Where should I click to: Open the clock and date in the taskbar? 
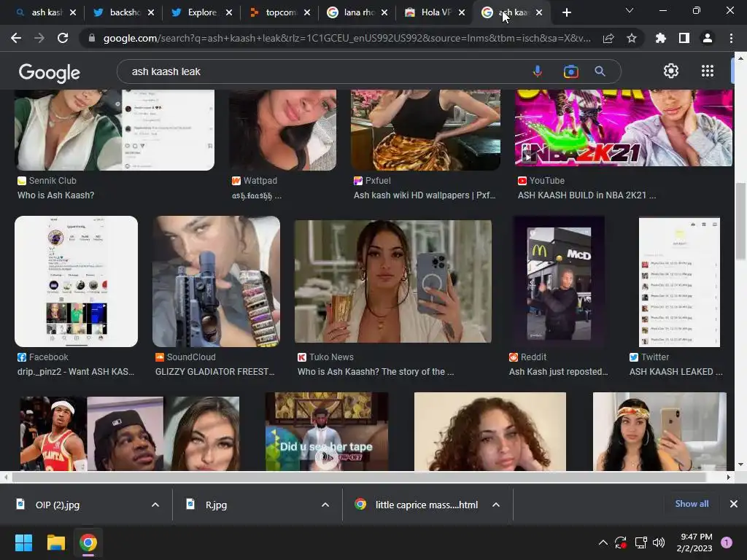pos(694,542)
